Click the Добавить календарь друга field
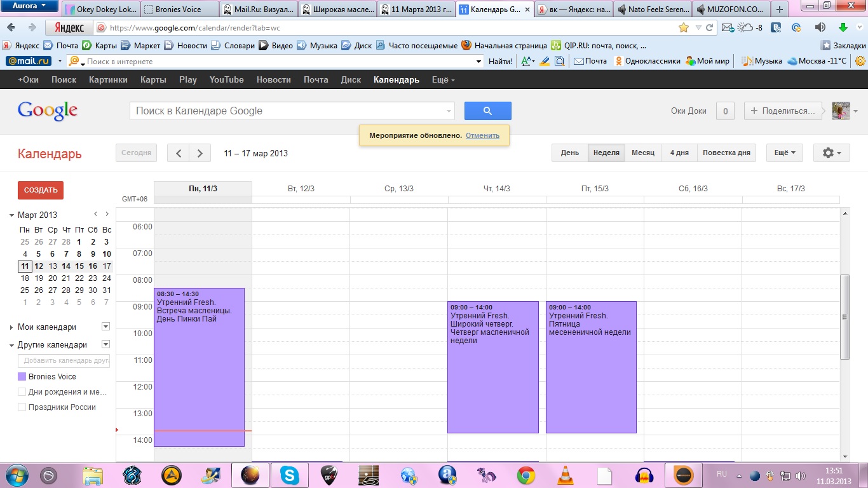Image resolution: width=868 pixels, height=488 pixels. pyautogui.click(x=64, y=361)
